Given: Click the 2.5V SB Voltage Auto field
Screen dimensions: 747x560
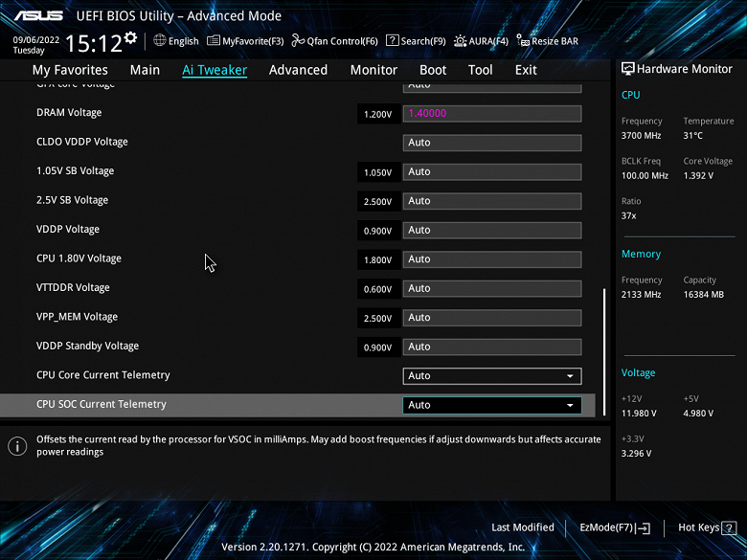Looking at the screenshot, I should [x=492, y=201].
